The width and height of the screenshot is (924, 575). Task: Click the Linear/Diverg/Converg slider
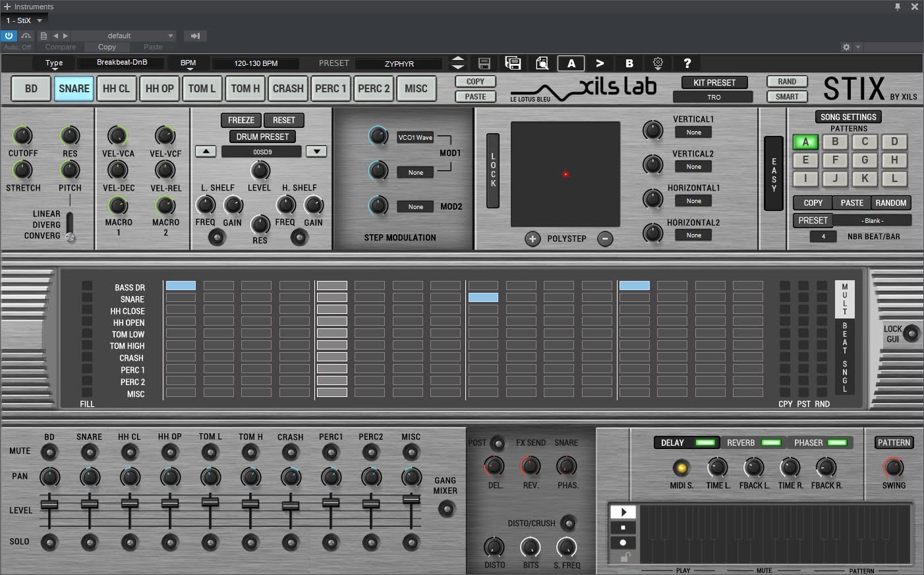70,227
